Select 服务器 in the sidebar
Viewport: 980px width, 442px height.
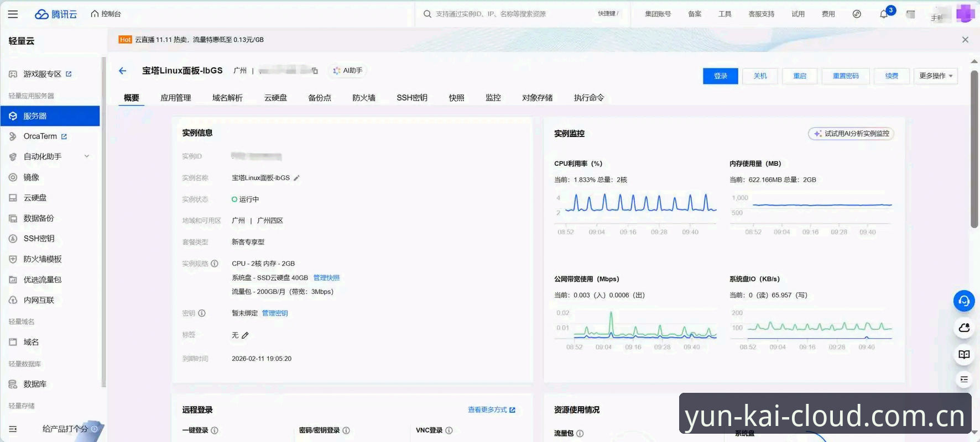point(50,116)
